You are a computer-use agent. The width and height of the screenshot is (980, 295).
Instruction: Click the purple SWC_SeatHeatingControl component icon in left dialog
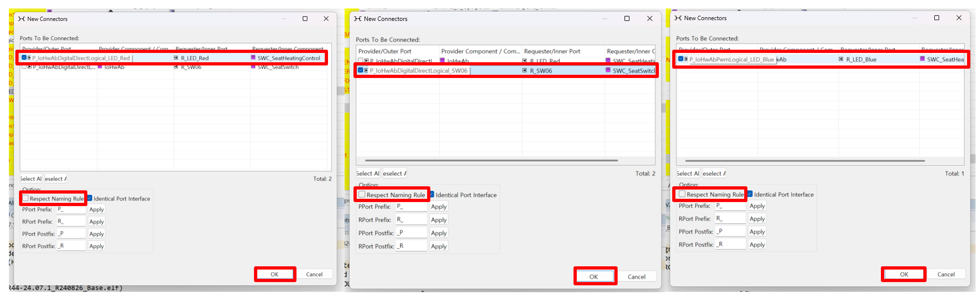(x=253, y=58)
